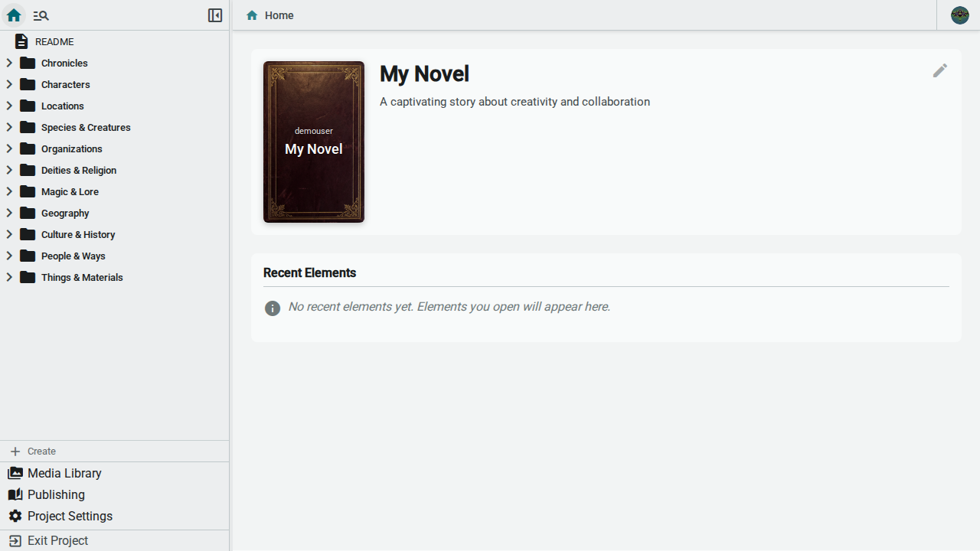Click the Organizations folder icon
Image resolution: width=980 pixels, height=551 pixels.
pyautogui.click(x=28, y=148)
